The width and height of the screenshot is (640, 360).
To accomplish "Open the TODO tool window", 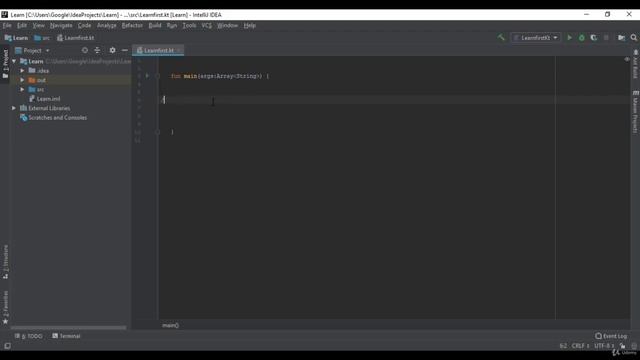I will point(29,336).
